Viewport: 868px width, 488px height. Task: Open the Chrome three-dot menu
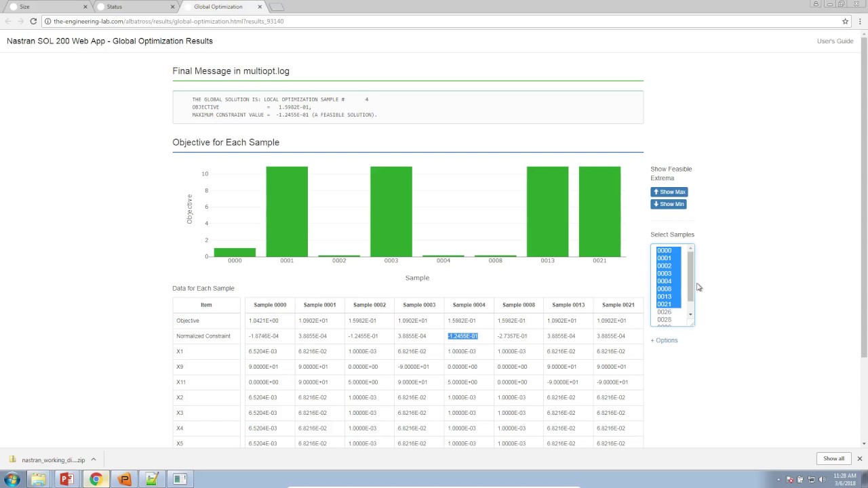pyautogui.click(x=859, y=21)
